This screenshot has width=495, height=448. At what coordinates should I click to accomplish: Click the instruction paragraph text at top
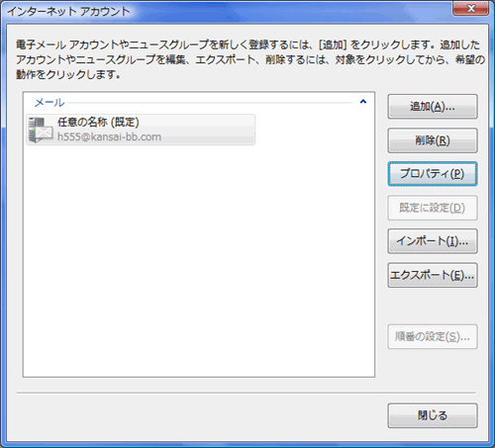tap(250, 59)
